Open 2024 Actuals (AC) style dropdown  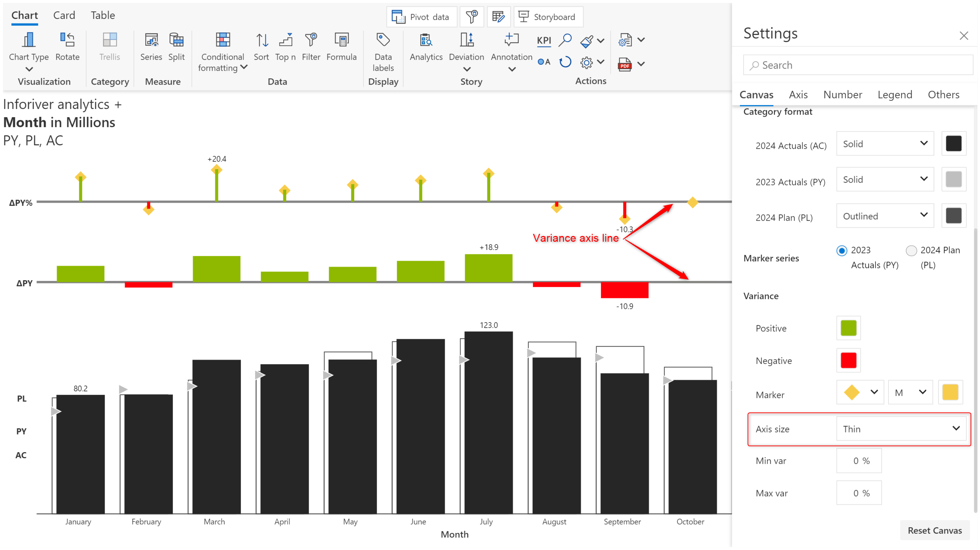[x=885, y=144]
